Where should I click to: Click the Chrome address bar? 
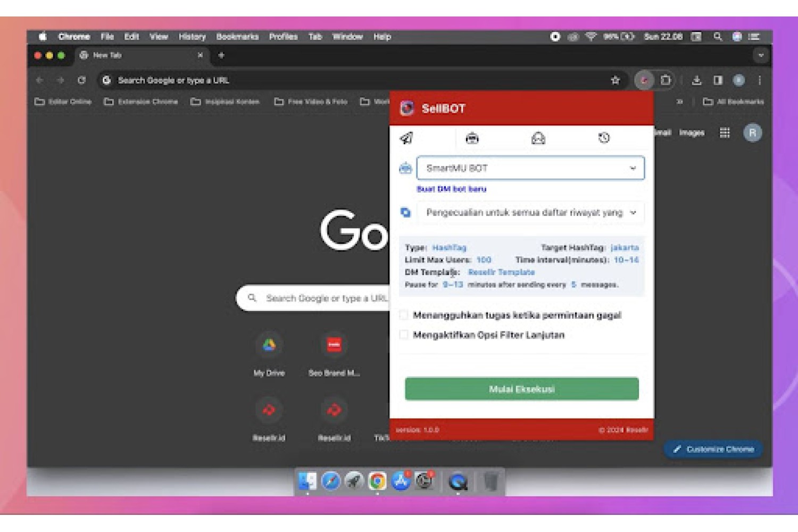click(362, 80)
